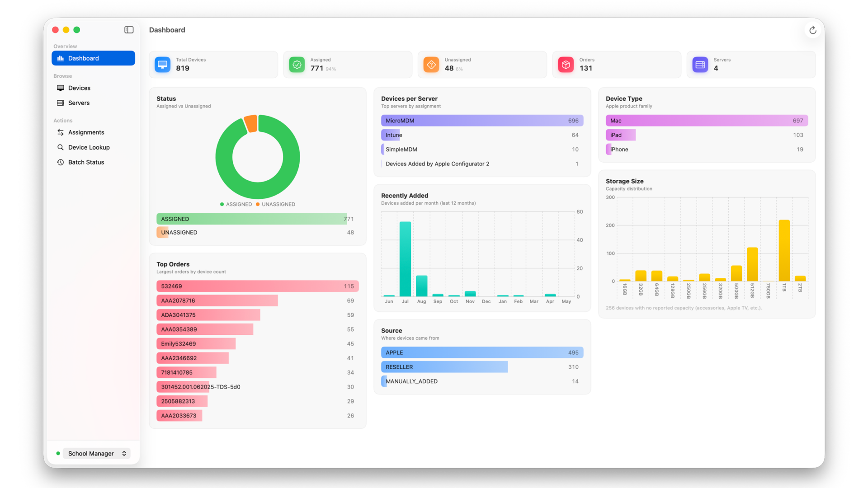Viewport: 868px width, 488px height.
Task: Click the MicroMDM server bar
Action: click(x=482, y=121)
